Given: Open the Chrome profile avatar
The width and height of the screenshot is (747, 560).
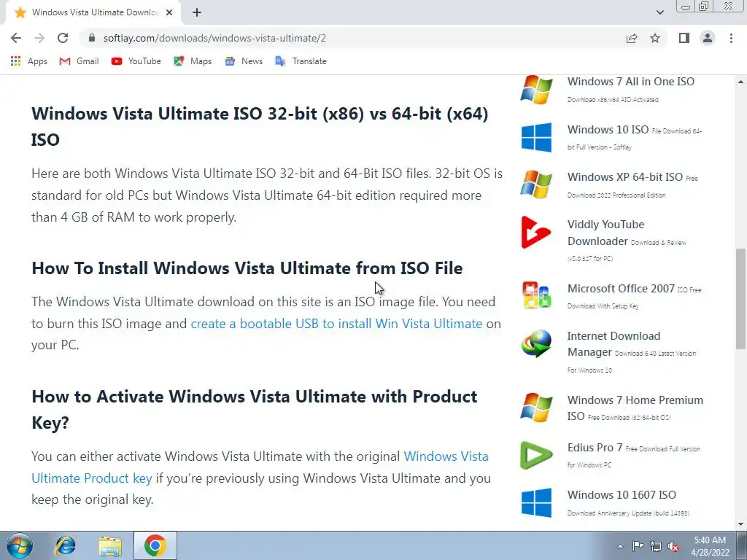Looking at the screenshot, I should tap(708, 38).
